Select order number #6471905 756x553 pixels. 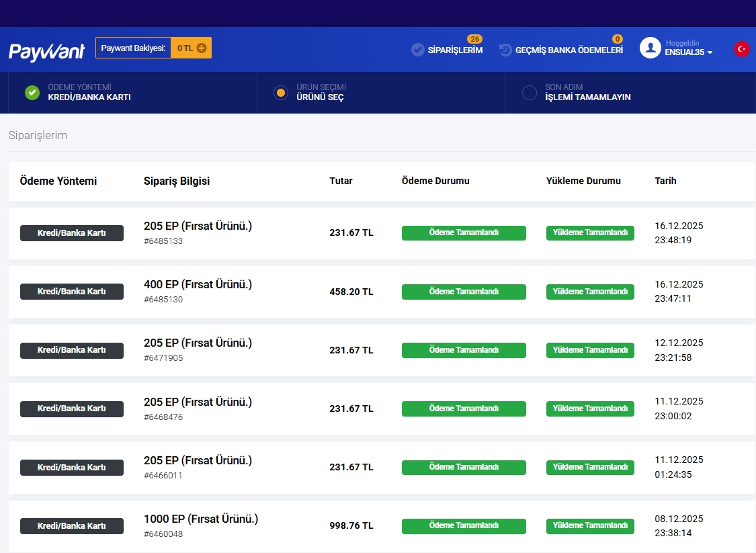(163, 357)
